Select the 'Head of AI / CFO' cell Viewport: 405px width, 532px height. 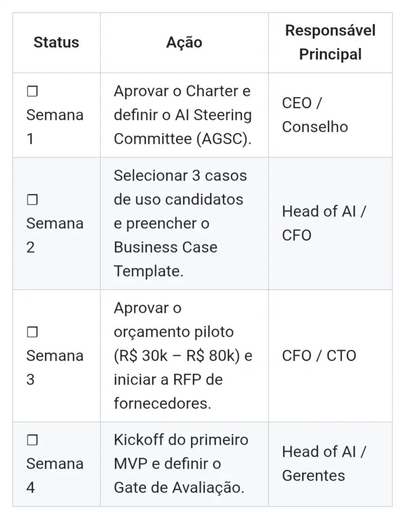click(324, 223)
